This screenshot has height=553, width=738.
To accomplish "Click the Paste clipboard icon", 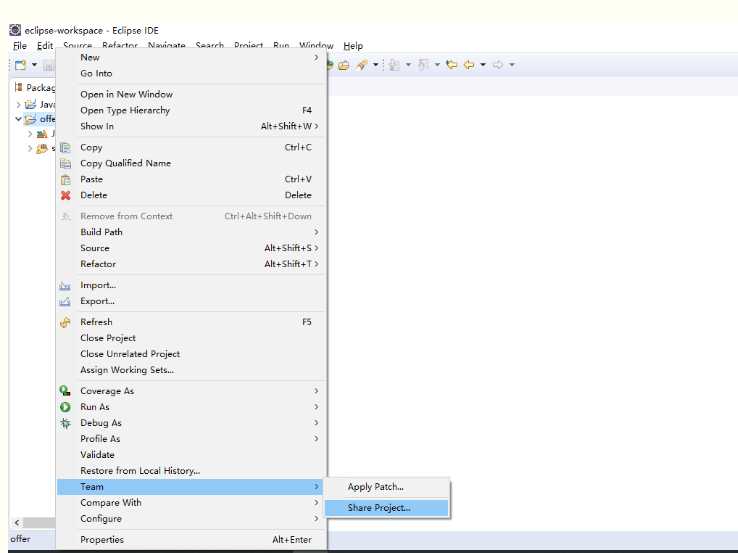I will click(x=65, y=179).
